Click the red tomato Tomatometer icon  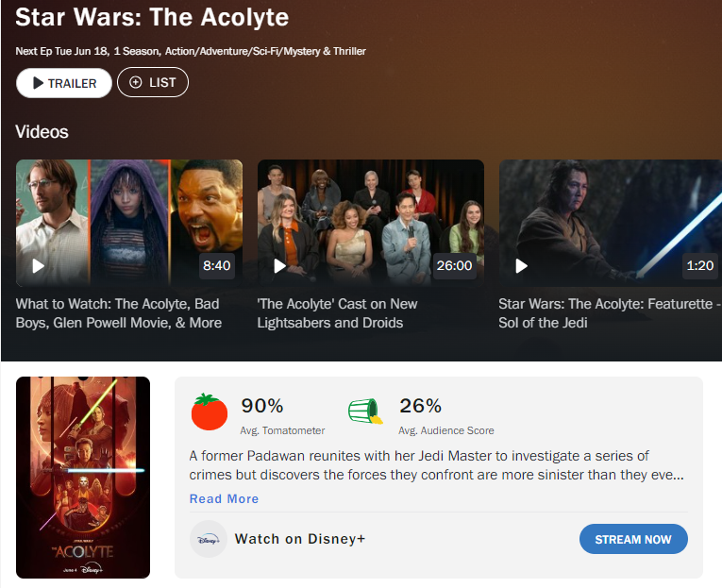click(x=210, y=412)
